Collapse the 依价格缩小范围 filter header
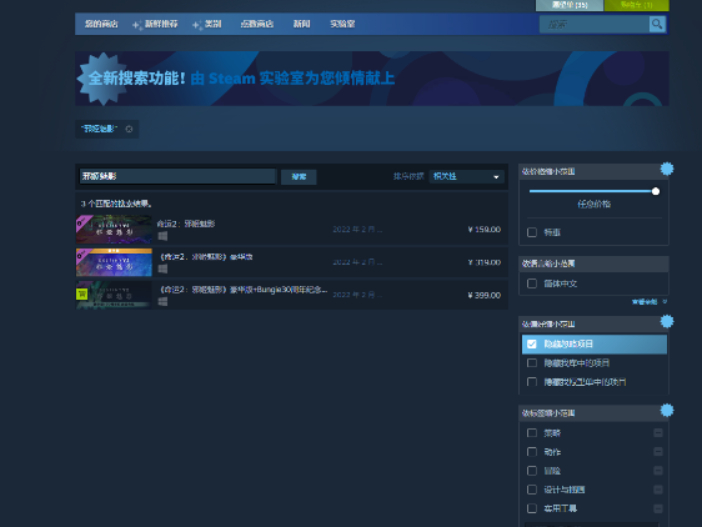Screen dimensions: 702x527 point(593,171)
